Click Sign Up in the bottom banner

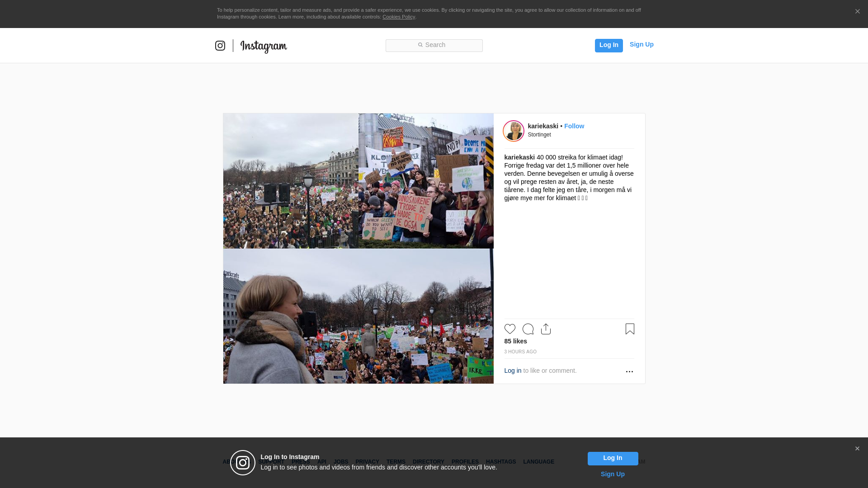tap(613, 474)
